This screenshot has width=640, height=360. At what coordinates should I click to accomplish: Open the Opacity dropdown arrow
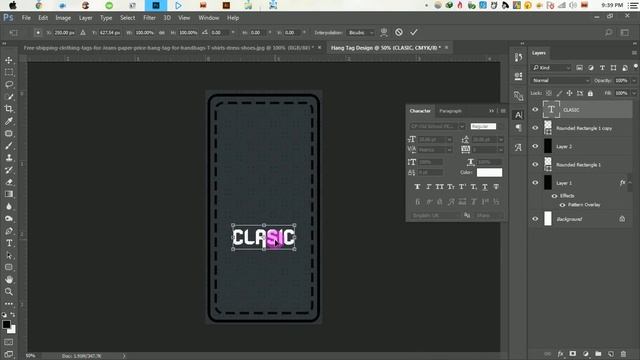(634, 80)
